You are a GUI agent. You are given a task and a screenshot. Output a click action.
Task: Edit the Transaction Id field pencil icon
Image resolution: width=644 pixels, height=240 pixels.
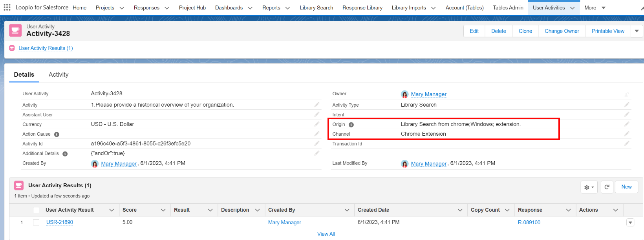coord(627,144)
